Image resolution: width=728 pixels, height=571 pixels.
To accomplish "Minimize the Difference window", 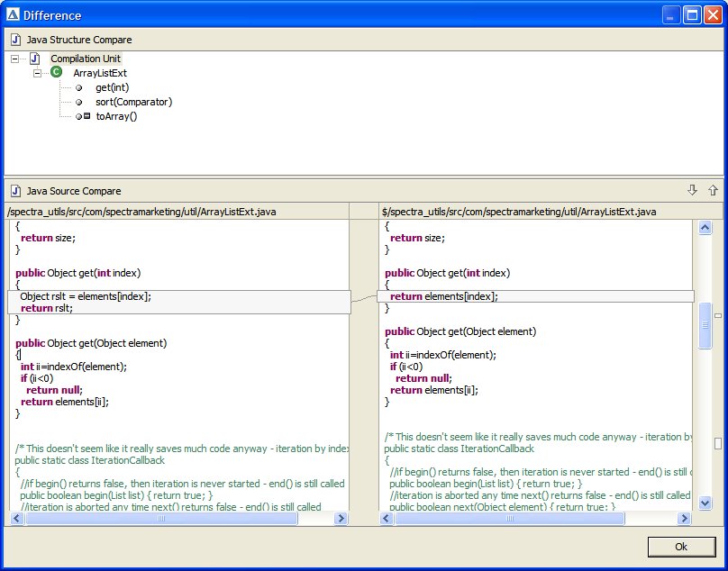I will tap(670, 14).
